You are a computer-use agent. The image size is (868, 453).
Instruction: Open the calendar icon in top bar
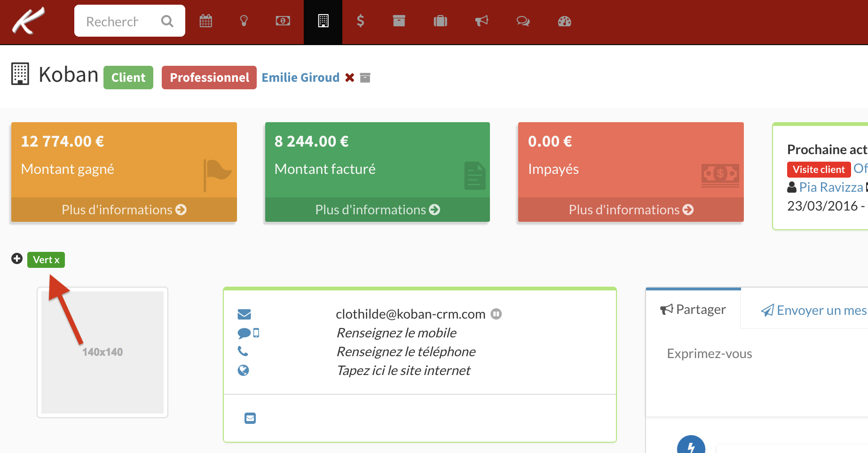click(206, 21)
